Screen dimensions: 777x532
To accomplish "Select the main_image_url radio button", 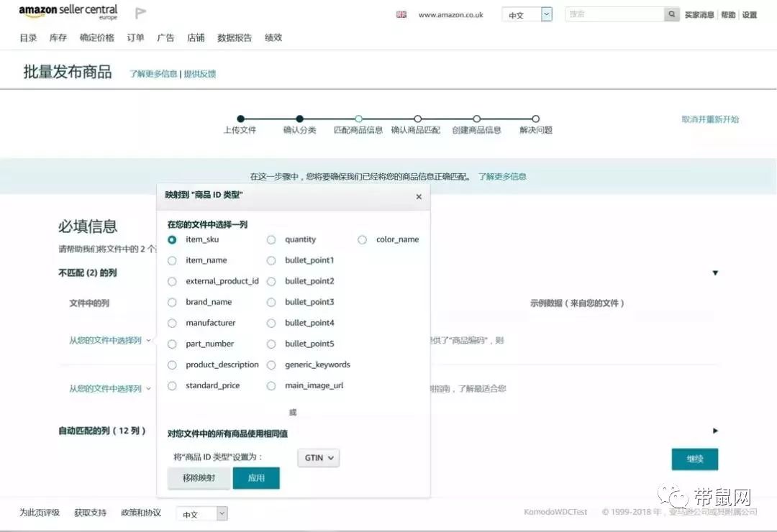I will [271, 386].
